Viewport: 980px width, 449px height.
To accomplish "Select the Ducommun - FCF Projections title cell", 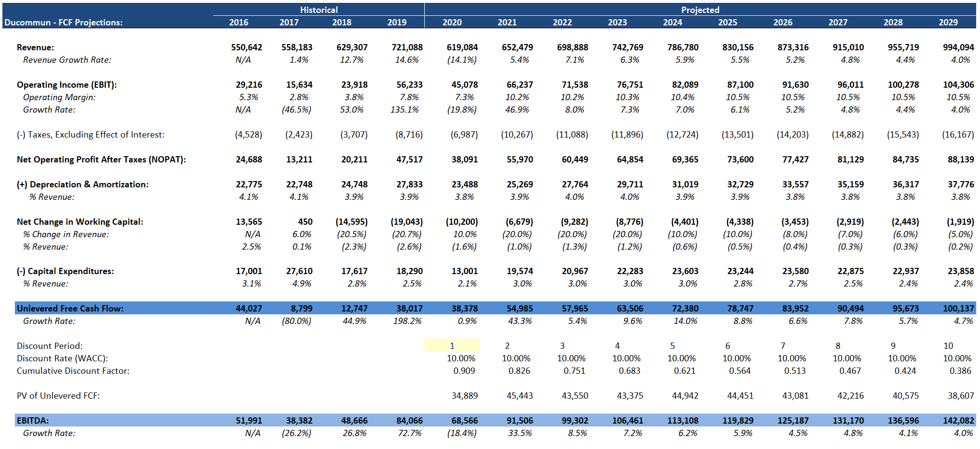I will 64,23.
